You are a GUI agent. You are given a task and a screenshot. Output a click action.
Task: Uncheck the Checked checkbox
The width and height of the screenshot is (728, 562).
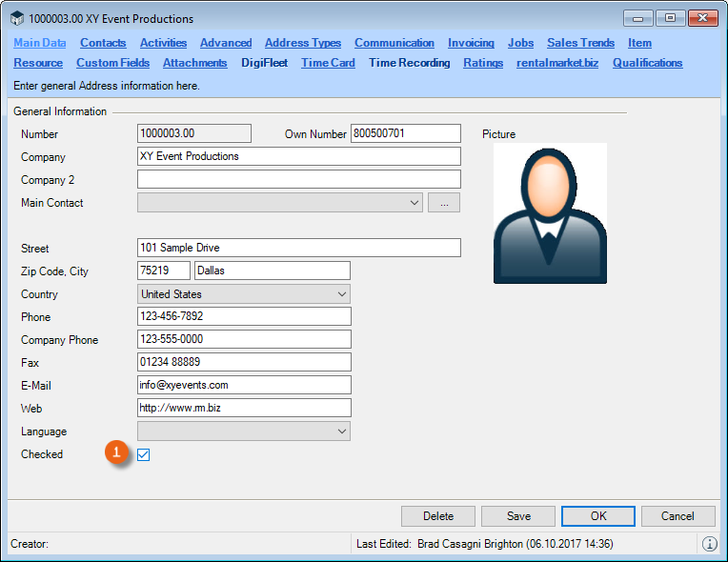(x=144, y=454)
